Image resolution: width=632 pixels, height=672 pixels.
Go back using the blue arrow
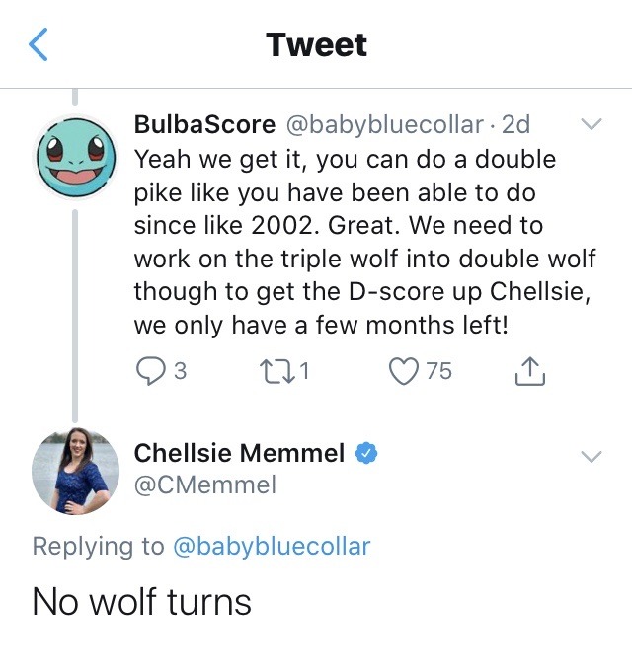pos(38,45)
